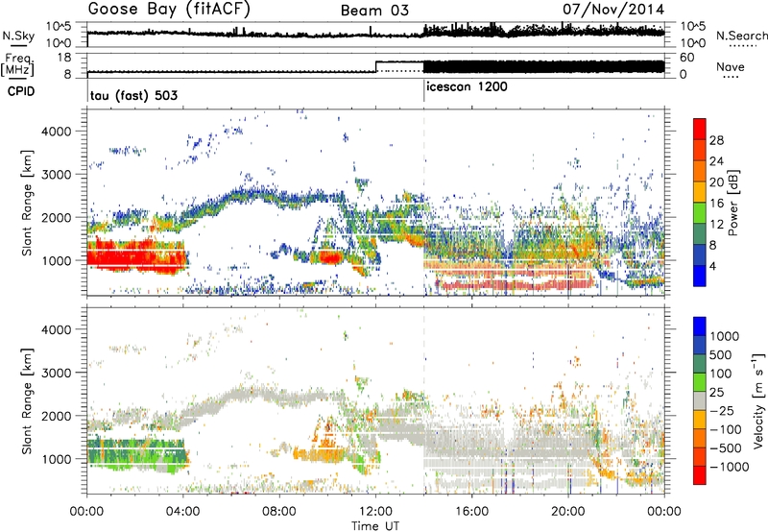
Task: Select the Power panel's "Slant Range [km]" axis title
Action: (x=27, y=203)
